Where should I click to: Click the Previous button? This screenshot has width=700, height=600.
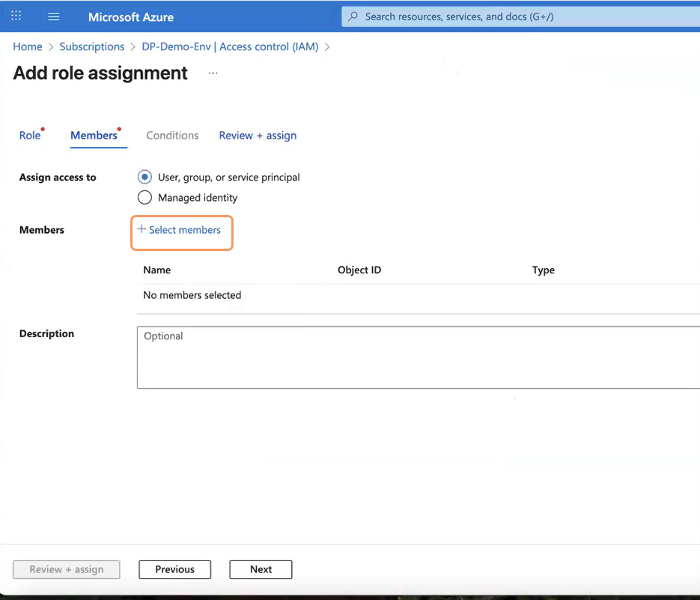coord(174,569)
